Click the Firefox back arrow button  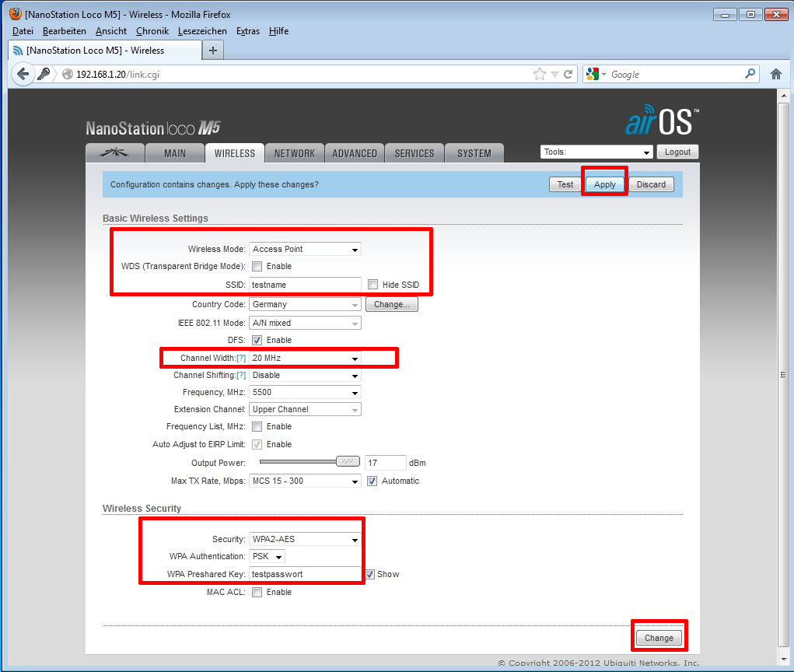(23, 75)
